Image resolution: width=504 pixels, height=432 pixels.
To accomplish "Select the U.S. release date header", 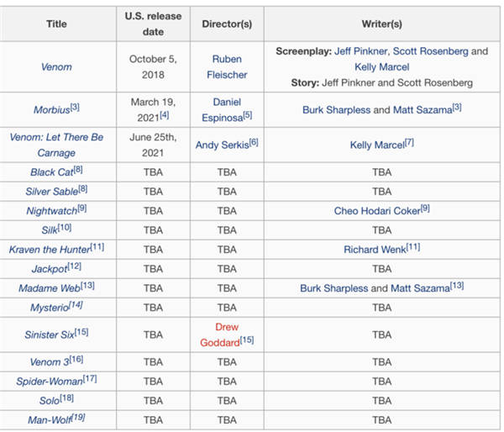I will [153, 24].
